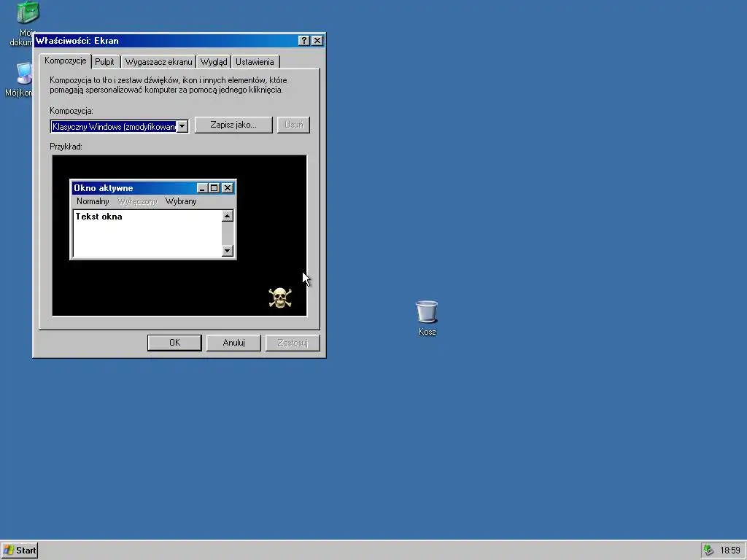This screenshot has width=747, height=560.
Task: Click the Zapisz jako... button
Action: 233,125
